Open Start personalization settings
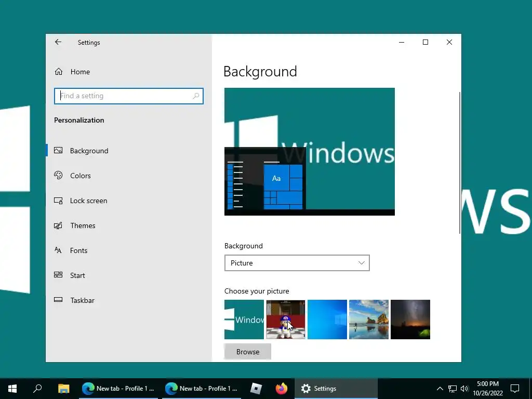532x399 pixels. (x=129, y=275)
